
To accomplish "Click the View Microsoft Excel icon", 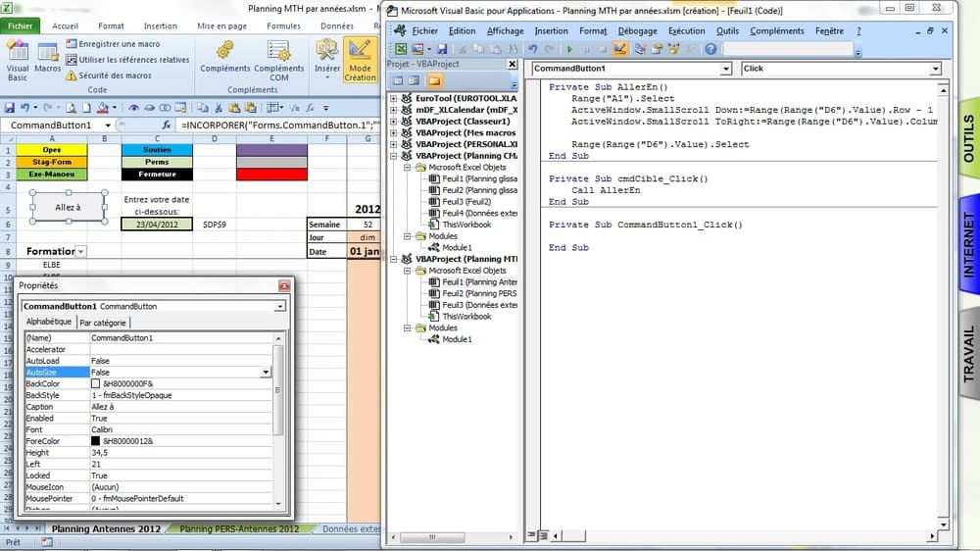I will click(401, 49).
